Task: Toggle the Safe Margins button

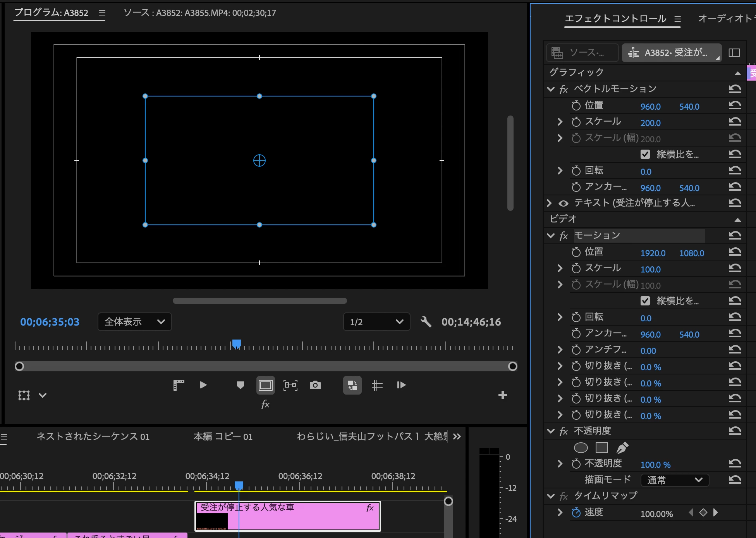Action: (x=266, y=385)
